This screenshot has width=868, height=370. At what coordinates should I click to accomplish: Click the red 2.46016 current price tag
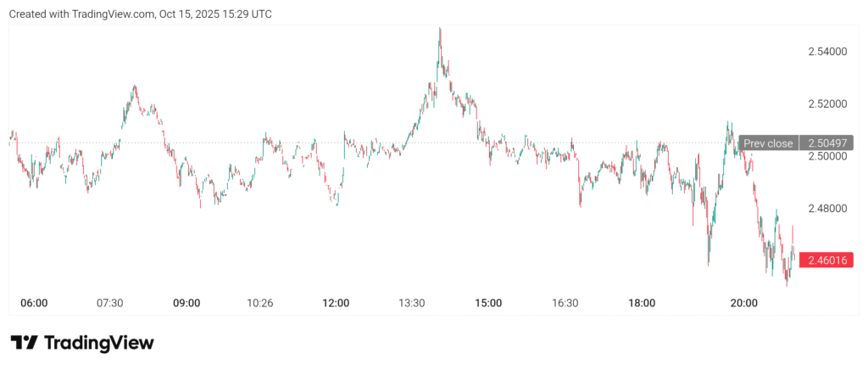(826, 261)
